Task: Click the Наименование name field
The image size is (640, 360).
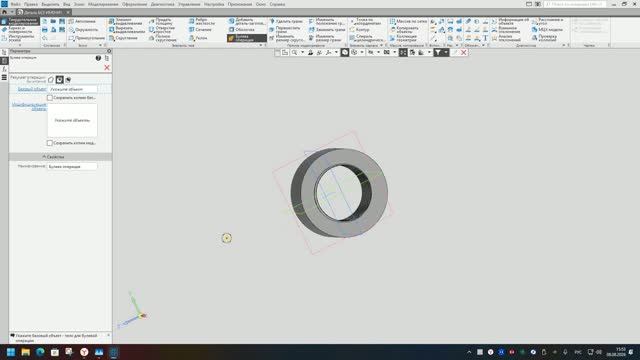Action: 72,167
